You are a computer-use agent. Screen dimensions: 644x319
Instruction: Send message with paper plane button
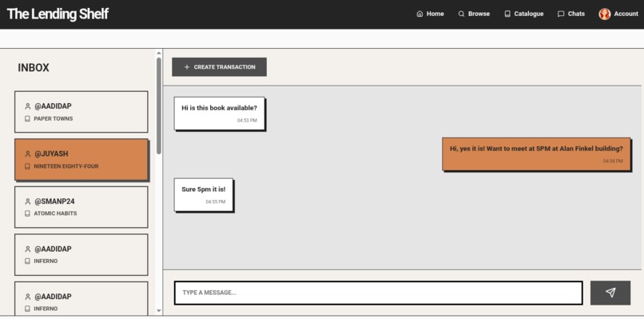click(x=610, y=293)
